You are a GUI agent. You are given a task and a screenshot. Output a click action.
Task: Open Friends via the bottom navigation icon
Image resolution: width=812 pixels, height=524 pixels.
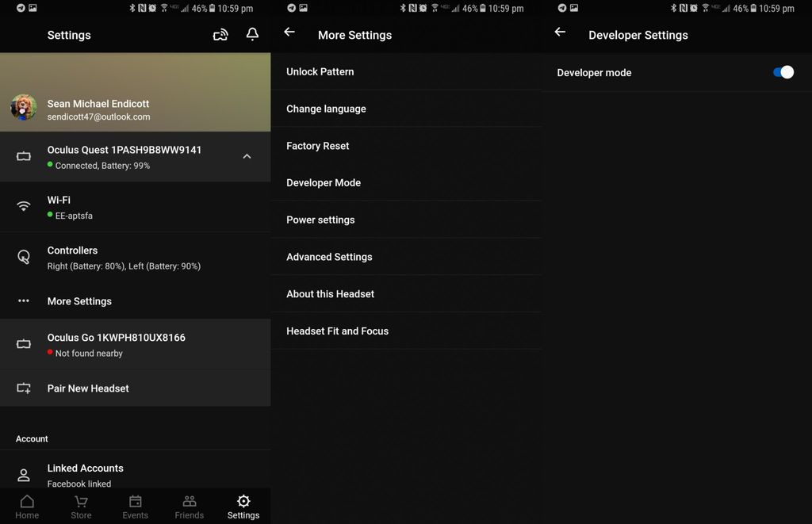click(189, 506)
